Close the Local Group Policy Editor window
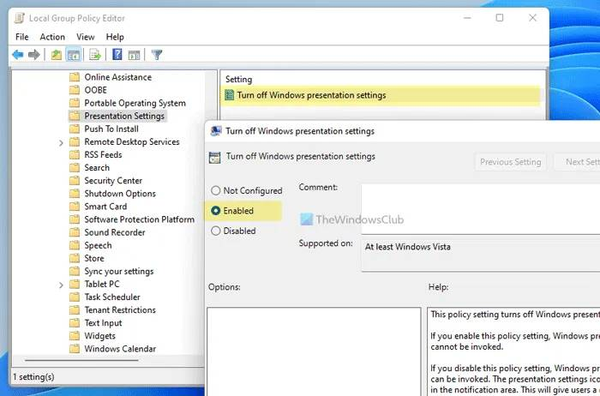The width and height of the screenshot is (600, 396). tap(532, 18)
